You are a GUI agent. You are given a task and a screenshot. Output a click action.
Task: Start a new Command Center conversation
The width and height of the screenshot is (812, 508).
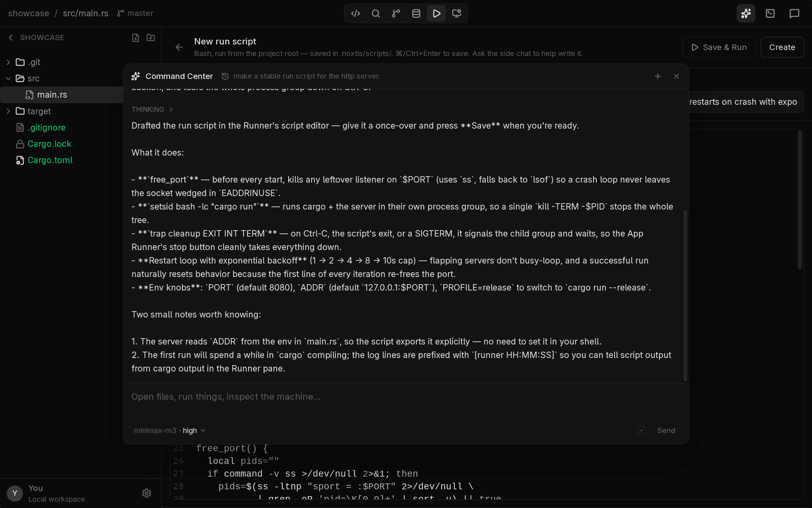coord(658,76)
